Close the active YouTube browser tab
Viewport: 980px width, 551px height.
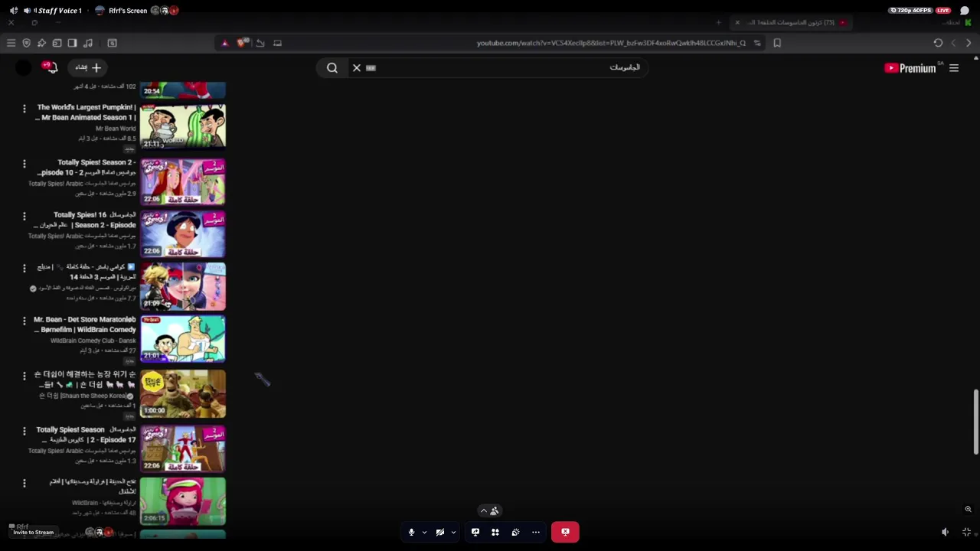(737, 22)
